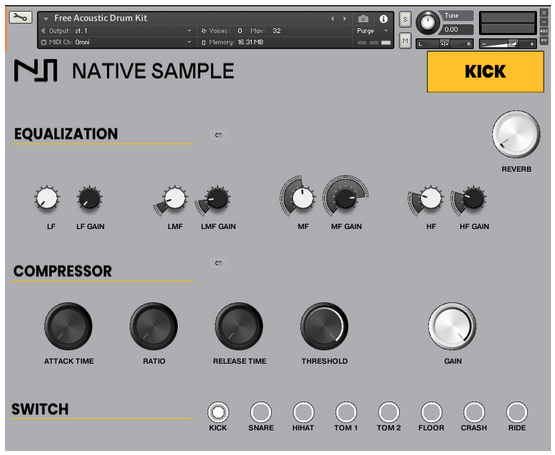
Task: Toggle the Compressor bypass switch
Action: 219,263
